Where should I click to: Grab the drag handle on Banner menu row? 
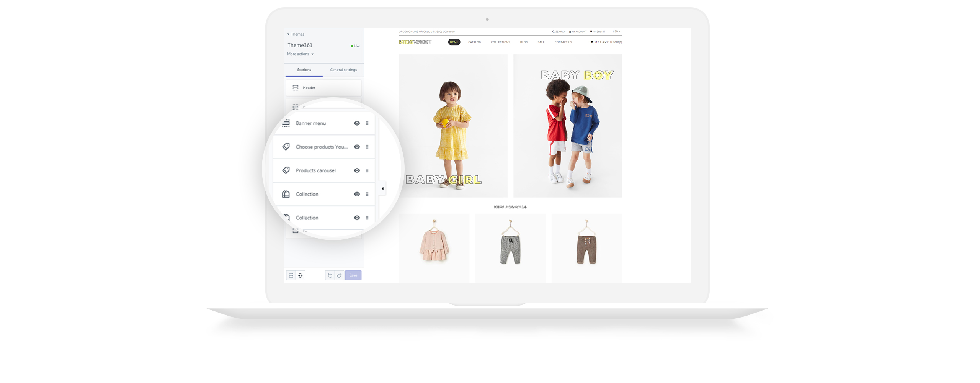pos(367,123)
